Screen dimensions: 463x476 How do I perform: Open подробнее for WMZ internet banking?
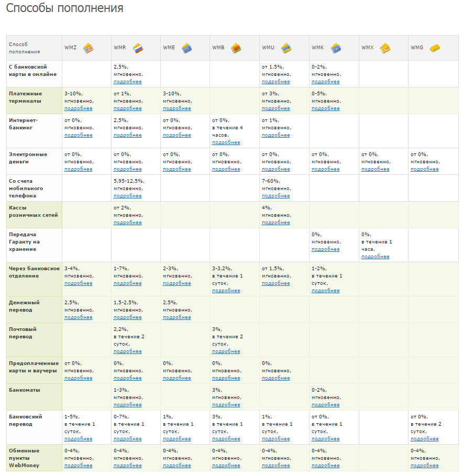pyautogui.click(x=79, y=135)
